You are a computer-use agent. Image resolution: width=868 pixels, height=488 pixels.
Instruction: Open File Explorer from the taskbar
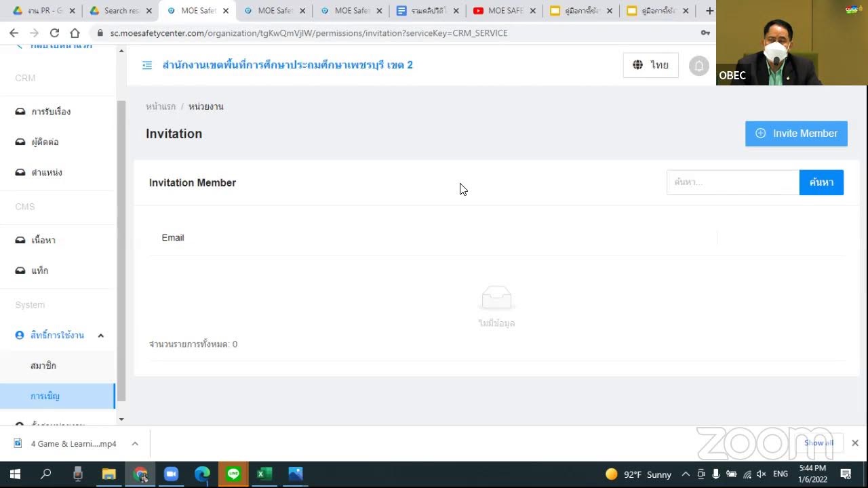point(108,474)
